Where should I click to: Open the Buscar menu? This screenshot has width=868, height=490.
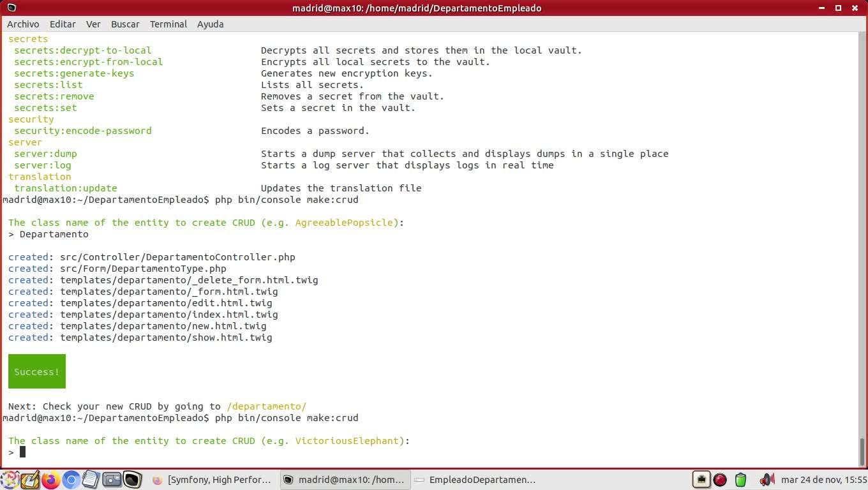point(125,24)
